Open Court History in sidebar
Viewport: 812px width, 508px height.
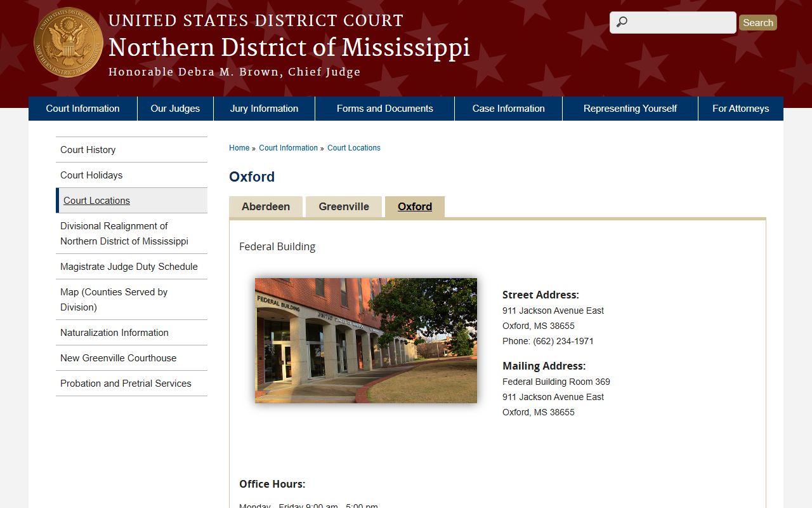131,150
